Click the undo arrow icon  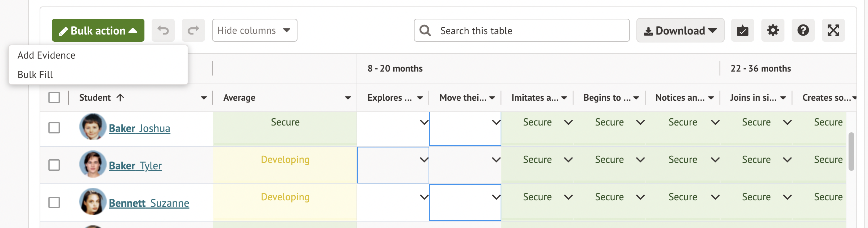[163, 30]
